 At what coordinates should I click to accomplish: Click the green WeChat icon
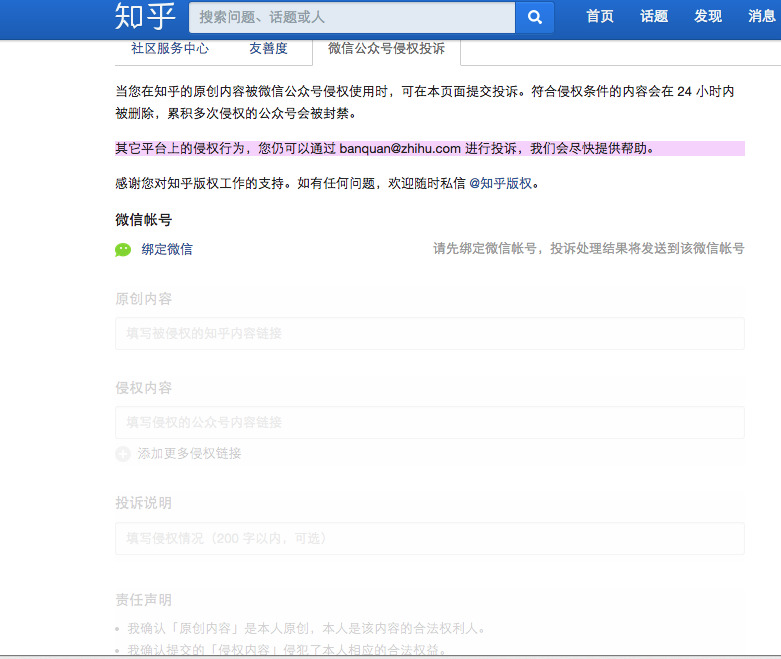123,250
